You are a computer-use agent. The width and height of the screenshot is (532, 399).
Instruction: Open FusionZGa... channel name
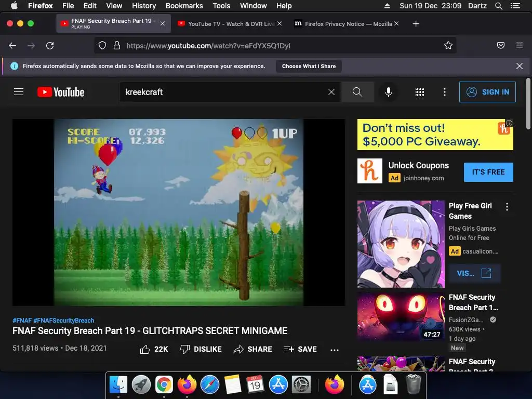(x=465, y=320)
